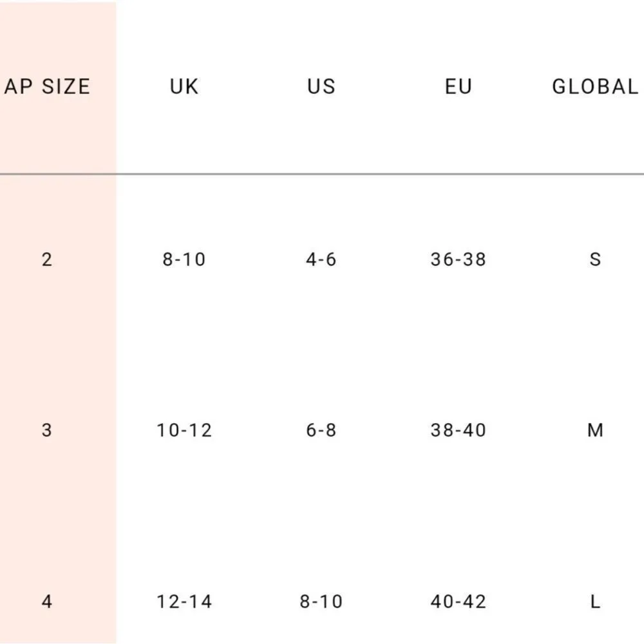This screenshot has width=644, height=644.
Task: Click EU size 40-42 cell
Action: tap(459, 601)
